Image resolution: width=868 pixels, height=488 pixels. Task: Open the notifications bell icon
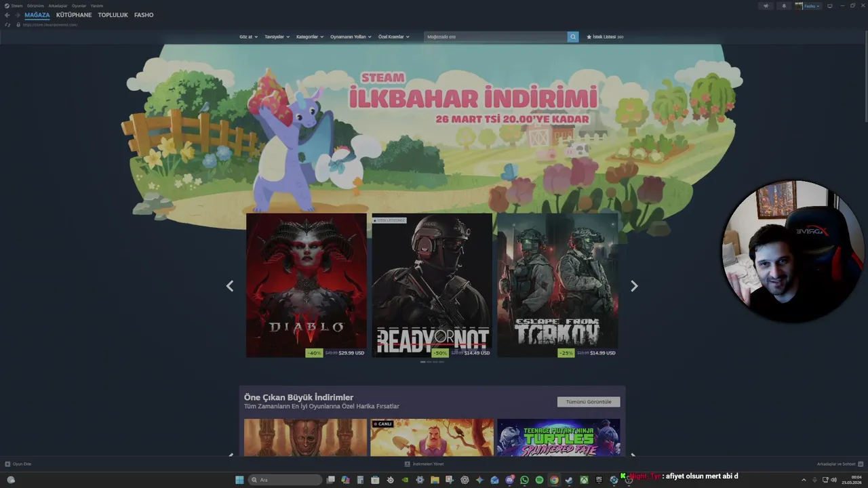(784, 5)
